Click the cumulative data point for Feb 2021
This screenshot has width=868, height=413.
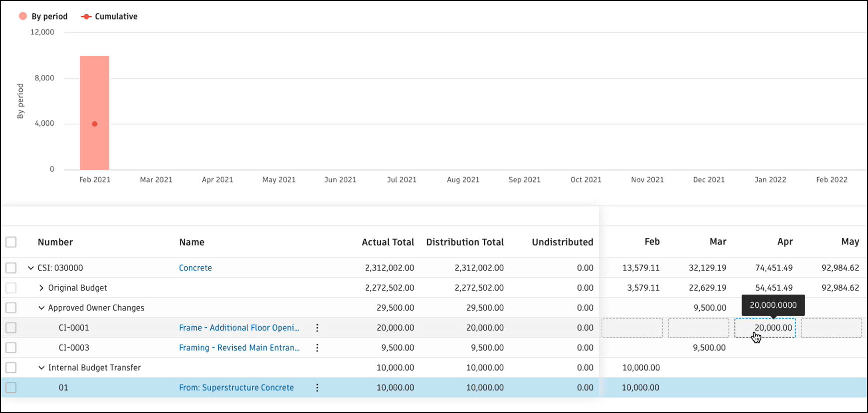[x=95, y=124]
